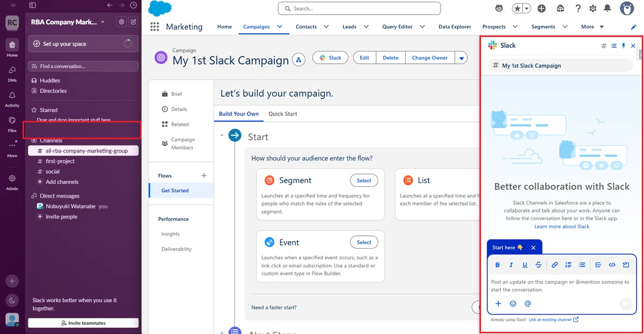Screen dimensions: 644x334
Task: Open the Segments tab dropdown chevron
Action: [565, 27]
